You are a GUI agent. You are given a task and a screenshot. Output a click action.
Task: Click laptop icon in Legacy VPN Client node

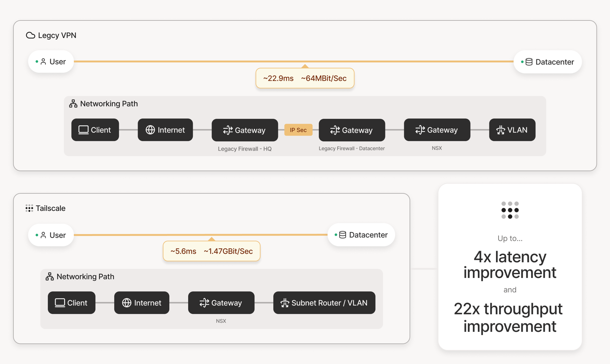(83, 130)
